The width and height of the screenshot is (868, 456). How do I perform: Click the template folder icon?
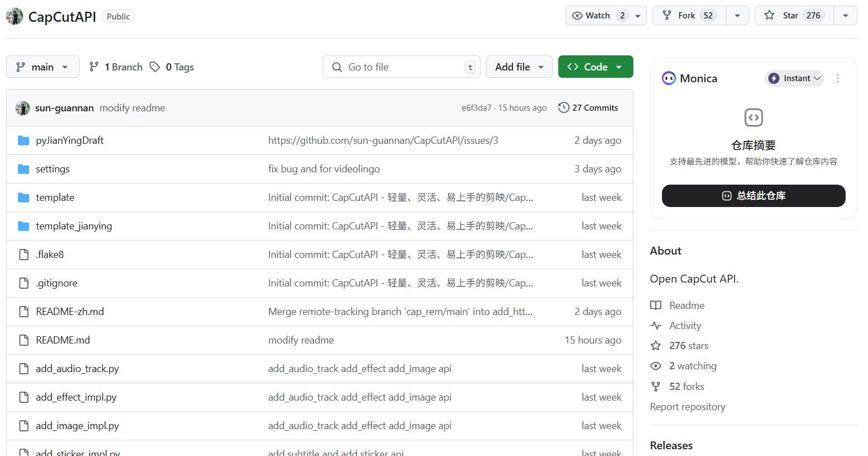pos(24,198)
